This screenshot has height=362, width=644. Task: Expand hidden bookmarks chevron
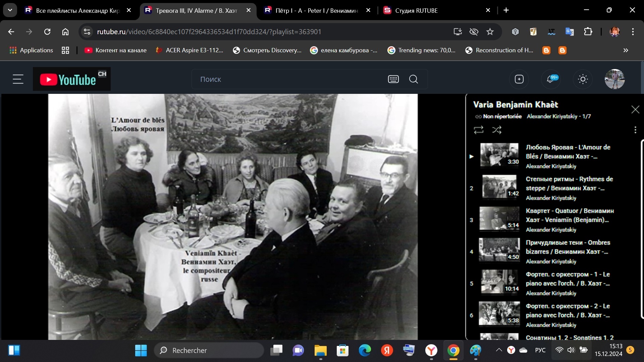pos(626,50)
